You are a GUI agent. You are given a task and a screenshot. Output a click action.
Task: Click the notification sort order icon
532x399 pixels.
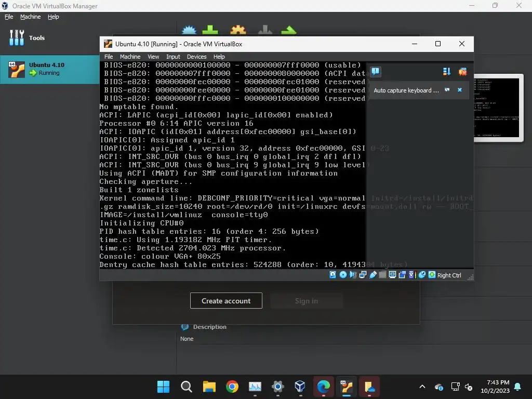pyautogui.click(x=446, y=72)
